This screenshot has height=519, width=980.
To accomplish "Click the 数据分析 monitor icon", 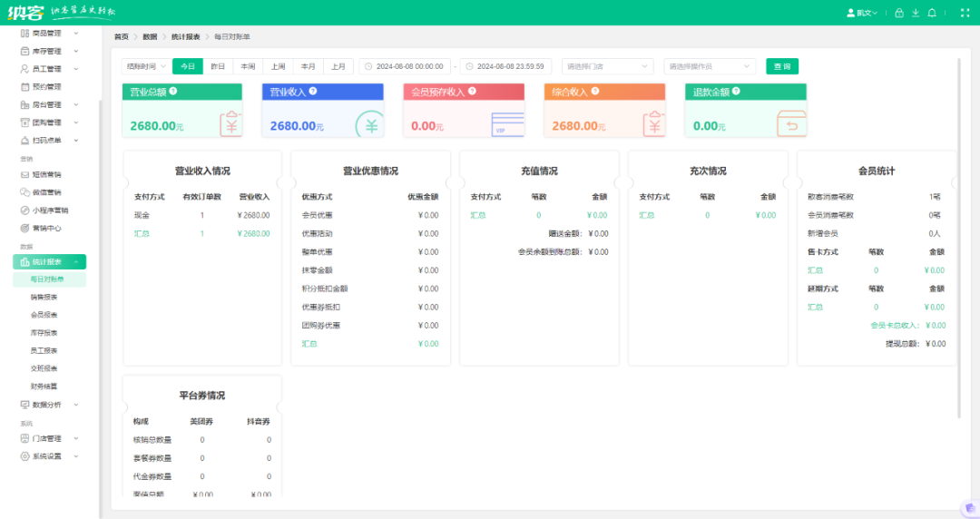I will (24, 406).
